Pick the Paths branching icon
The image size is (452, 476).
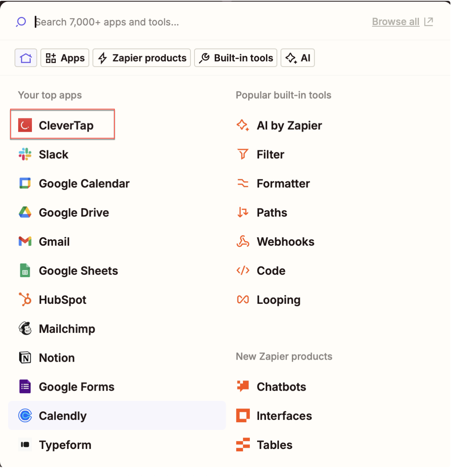pos(243,212)
